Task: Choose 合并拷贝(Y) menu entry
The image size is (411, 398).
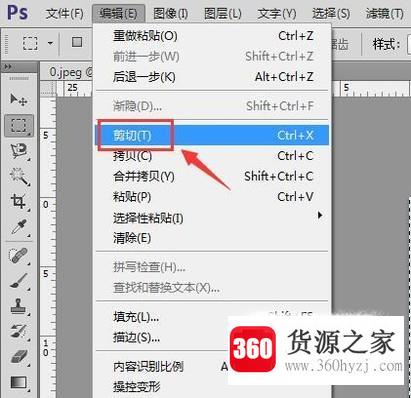Action: coord(213,176)
